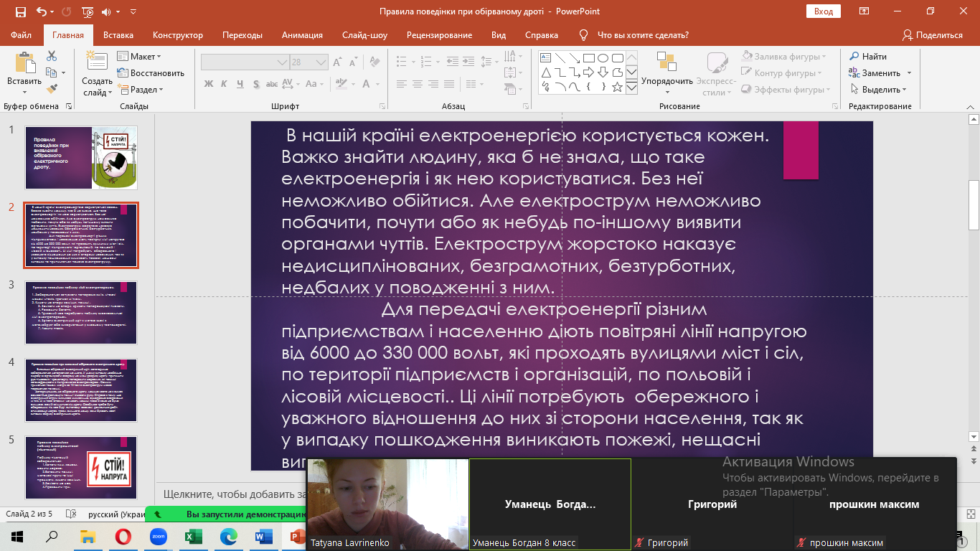
Task: Copy selection with the Copy icon
Action: (x=52, y=72)
